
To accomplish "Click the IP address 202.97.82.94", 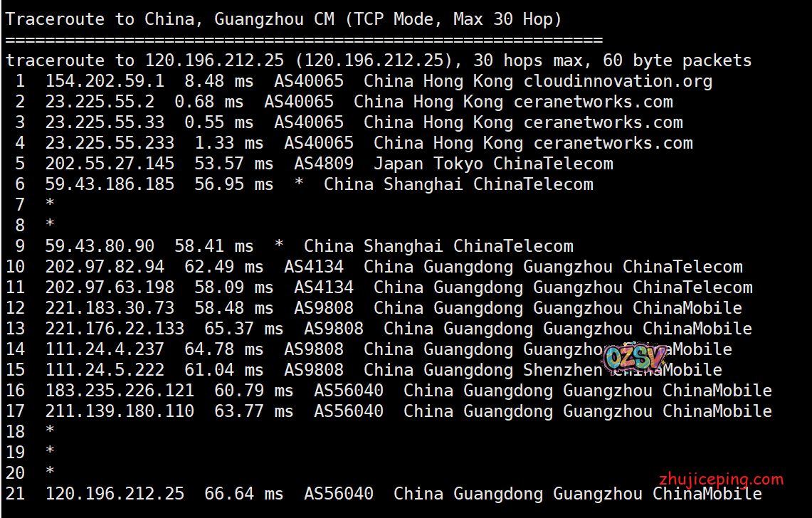I will (105, 267).
